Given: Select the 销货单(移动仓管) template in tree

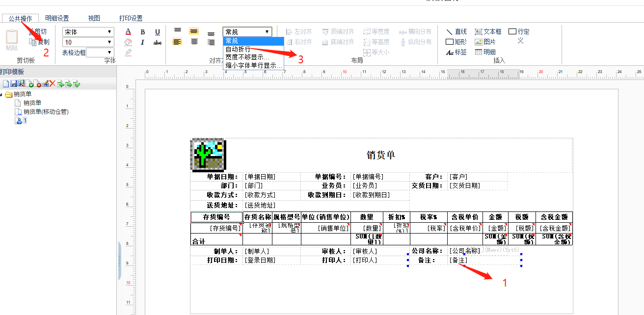Looking at the screenshot, I should pos(46,111).
